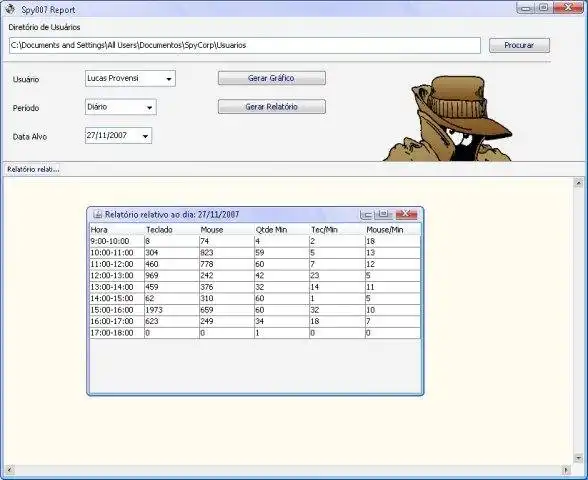Click the vertical scrollbar down arrow
This screenshot has width=588, height=480.
pyautogui.click(x=578, y=458)
